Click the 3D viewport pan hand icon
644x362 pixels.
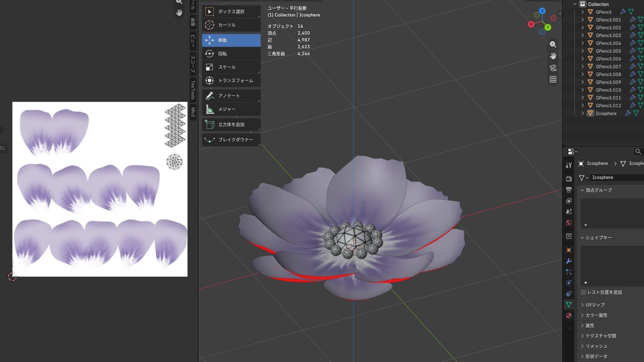tap(553, 56)
